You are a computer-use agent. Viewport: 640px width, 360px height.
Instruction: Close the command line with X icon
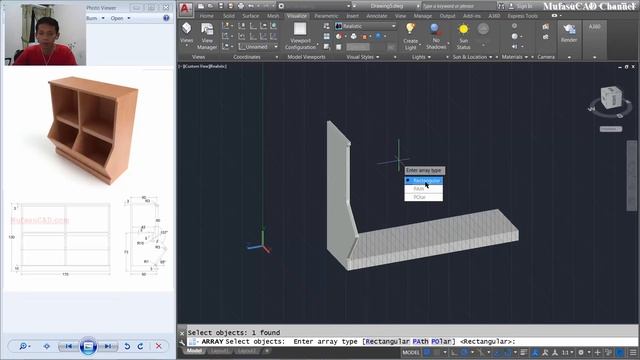pyautogui.click(x=182, y=333)
